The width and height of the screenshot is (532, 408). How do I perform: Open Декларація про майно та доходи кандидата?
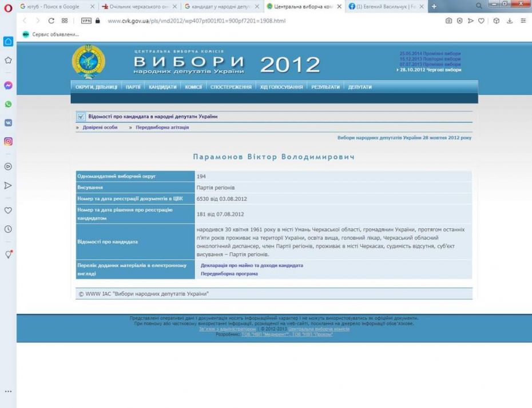[252, 265]
